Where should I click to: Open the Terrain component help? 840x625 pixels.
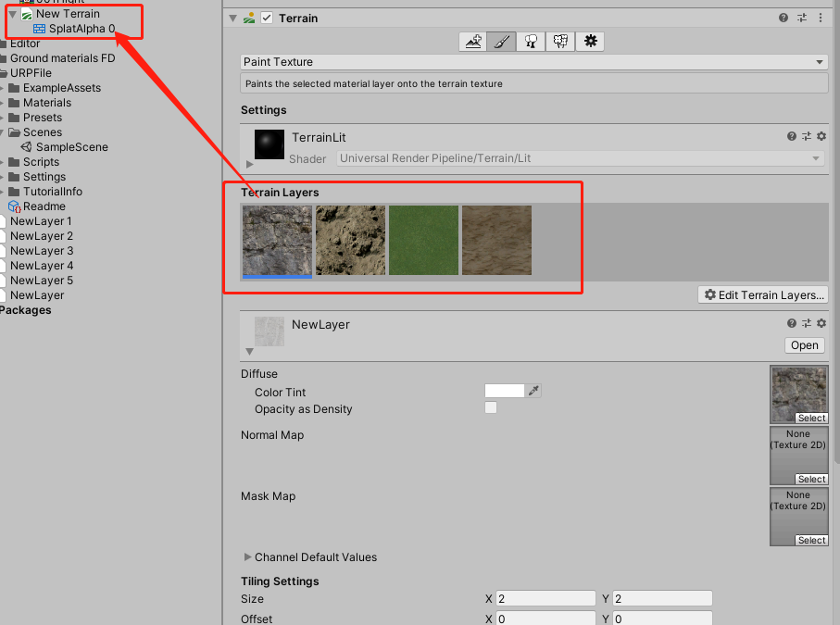coord(784,18)
